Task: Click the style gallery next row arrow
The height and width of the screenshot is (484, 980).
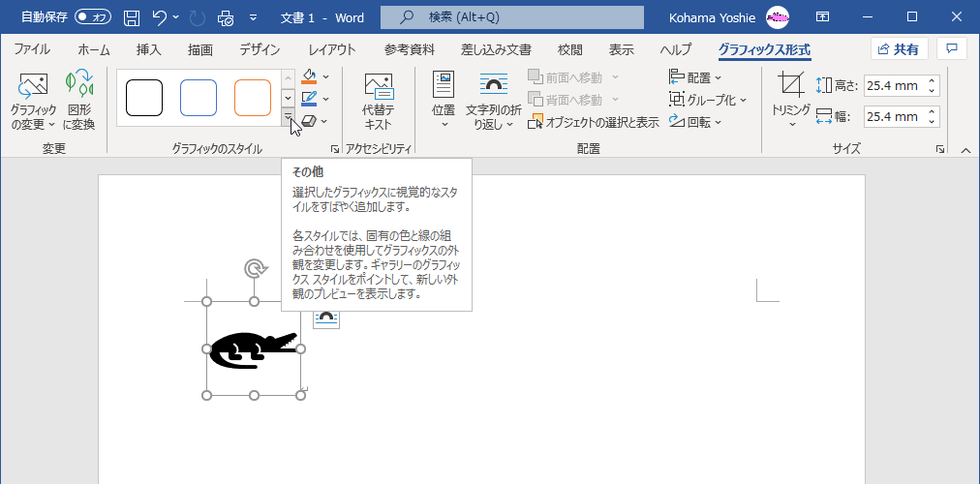Action: (x=289, y=98)
